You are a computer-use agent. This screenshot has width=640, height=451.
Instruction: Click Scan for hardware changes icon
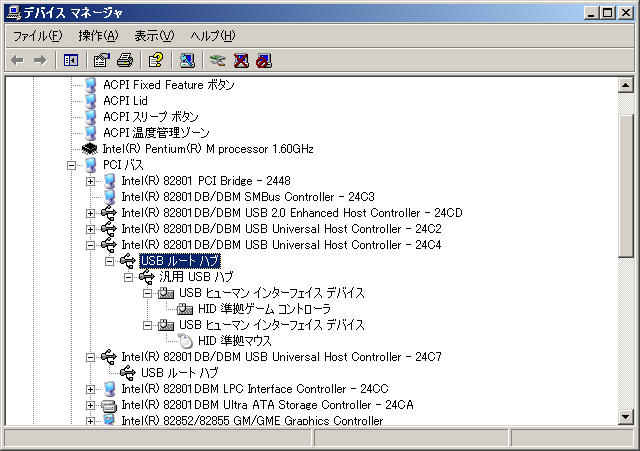[187, 61]
